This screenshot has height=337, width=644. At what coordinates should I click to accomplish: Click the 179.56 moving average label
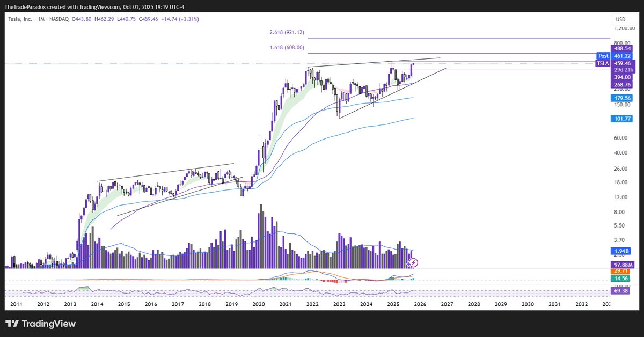coord(622,98)
